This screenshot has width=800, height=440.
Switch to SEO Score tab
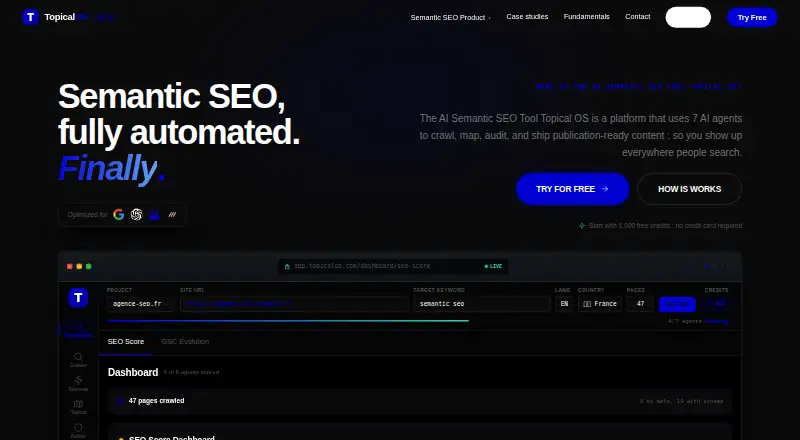(x=126, y=341)
